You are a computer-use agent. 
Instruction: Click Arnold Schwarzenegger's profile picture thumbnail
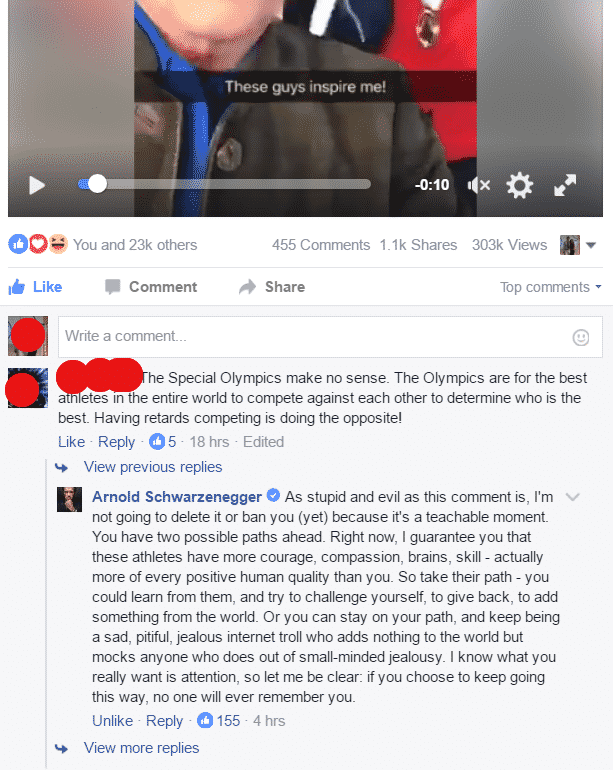(69, 499)
